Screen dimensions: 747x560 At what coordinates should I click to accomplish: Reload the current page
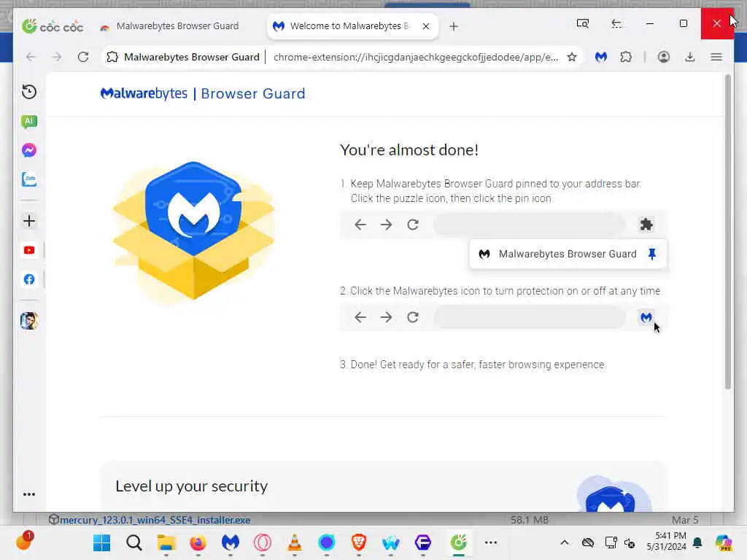click(x=83, y=57)
